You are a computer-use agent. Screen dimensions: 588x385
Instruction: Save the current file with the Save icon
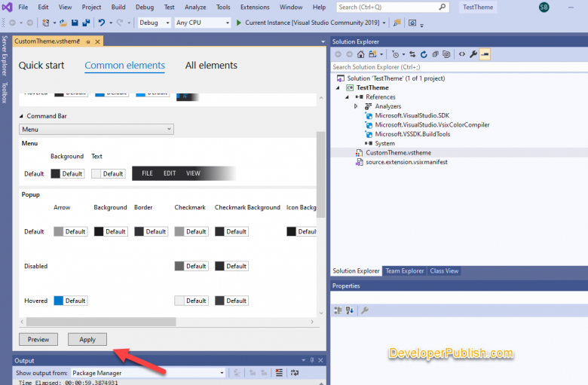coord(75,23)
